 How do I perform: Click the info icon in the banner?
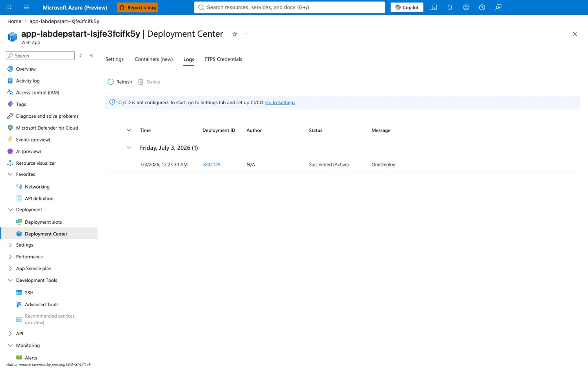[x=112, y=102]
